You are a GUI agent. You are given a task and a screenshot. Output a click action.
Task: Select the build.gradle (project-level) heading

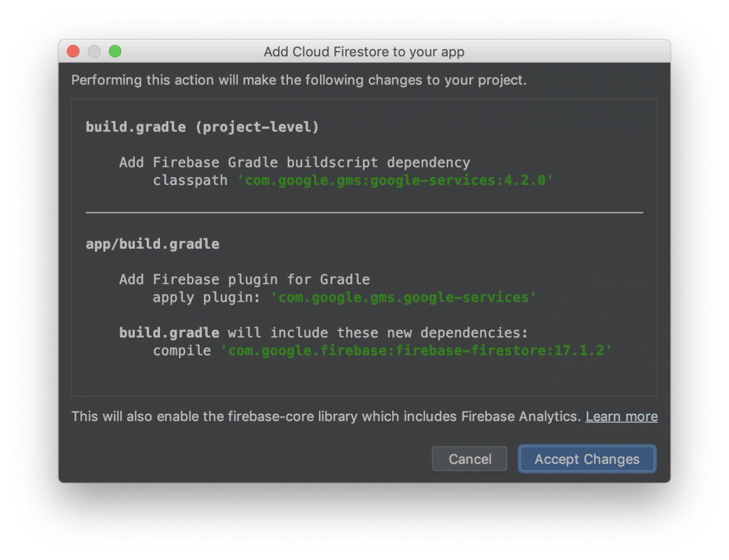[202, 126]
